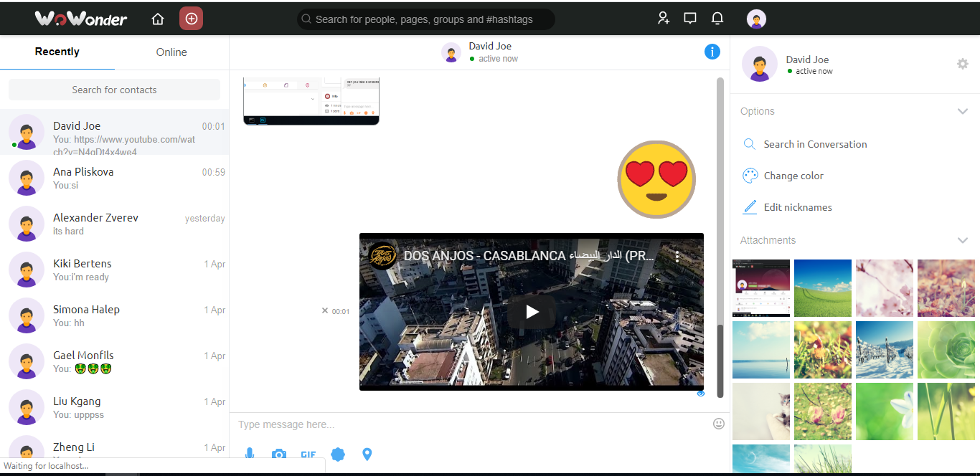
Task: Click David Joe avatar in chat header
Action: pos(451,52)
